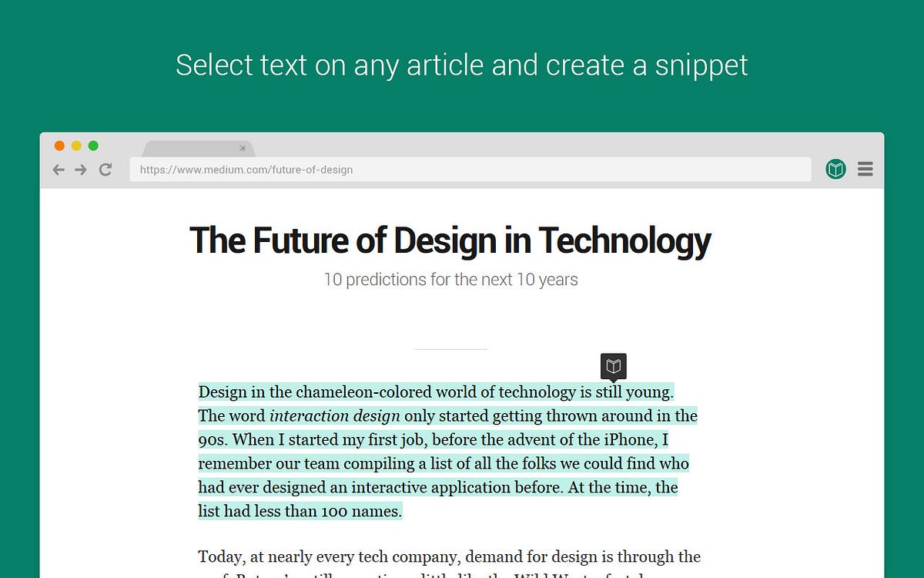Open the green book extension icon

[x=836, y=169]
